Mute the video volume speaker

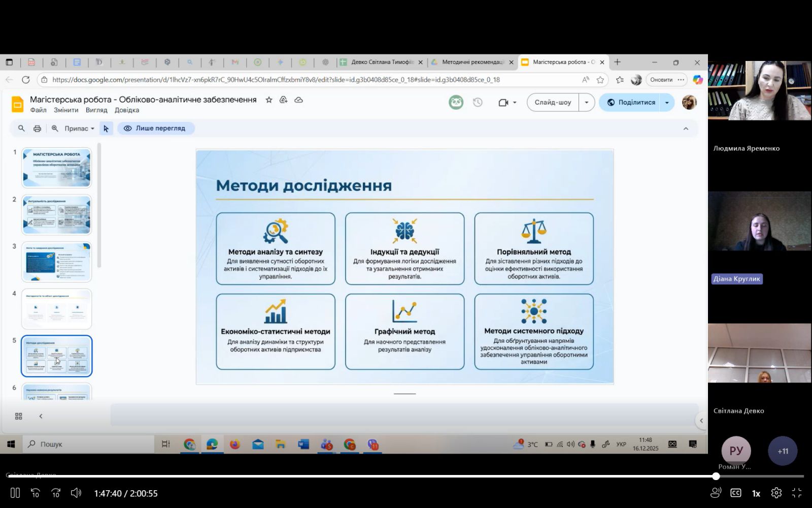click(x=76, y=493)
